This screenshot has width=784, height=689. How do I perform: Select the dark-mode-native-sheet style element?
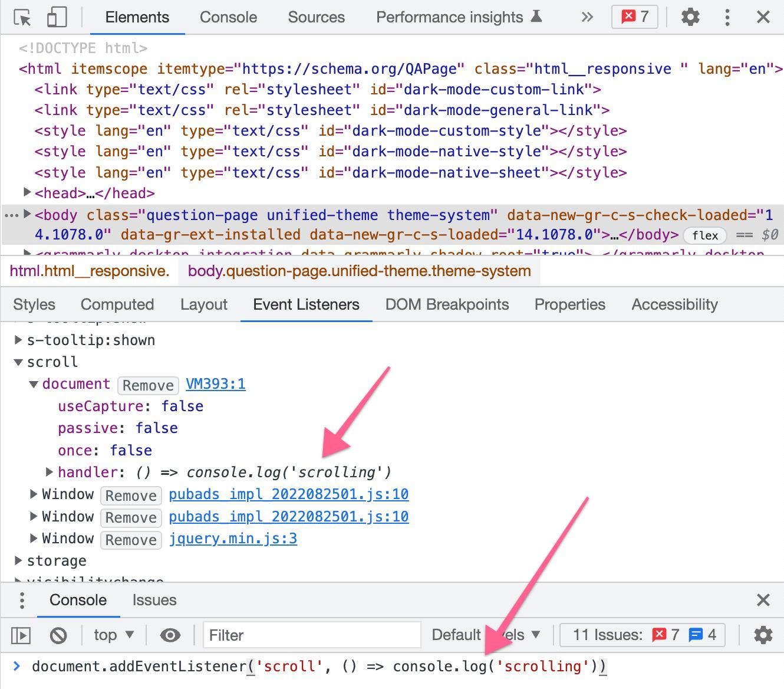click(x=331, y=173)
